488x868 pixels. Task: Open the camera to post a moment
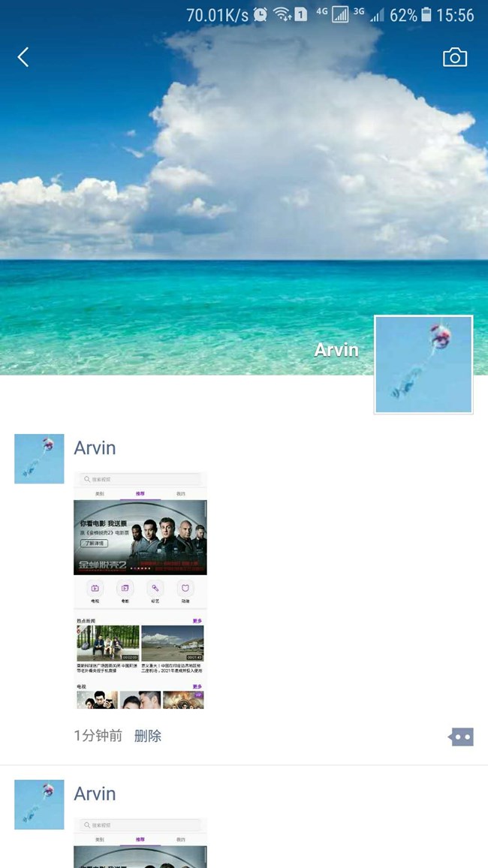point(454,58)
